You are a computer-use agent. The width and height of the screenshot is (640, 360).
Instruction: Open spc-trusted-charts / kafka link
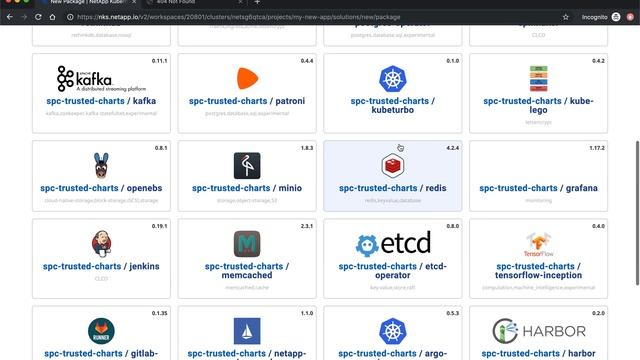[x=101, y=101]
